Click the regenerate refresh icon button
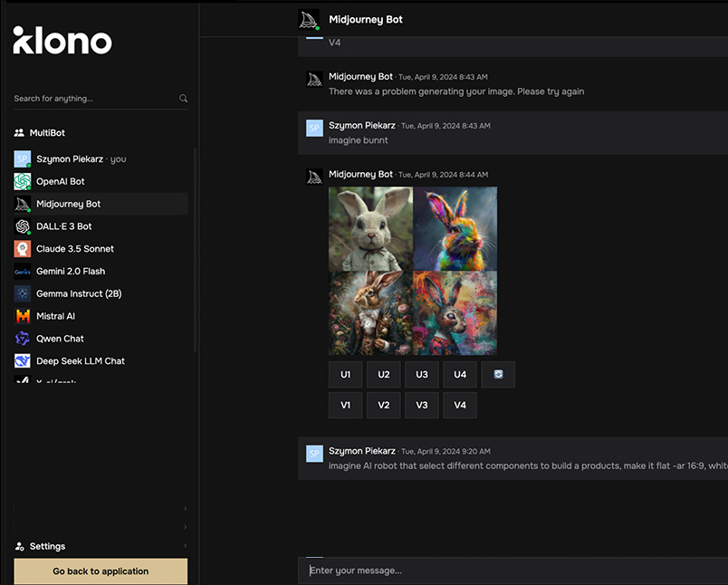This screenshot has width=728, height=585. click(498, 374)
